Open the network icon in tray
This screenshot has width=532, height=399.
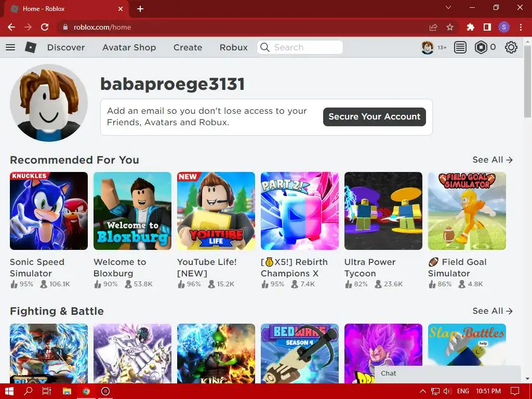[x=435, y=391]
